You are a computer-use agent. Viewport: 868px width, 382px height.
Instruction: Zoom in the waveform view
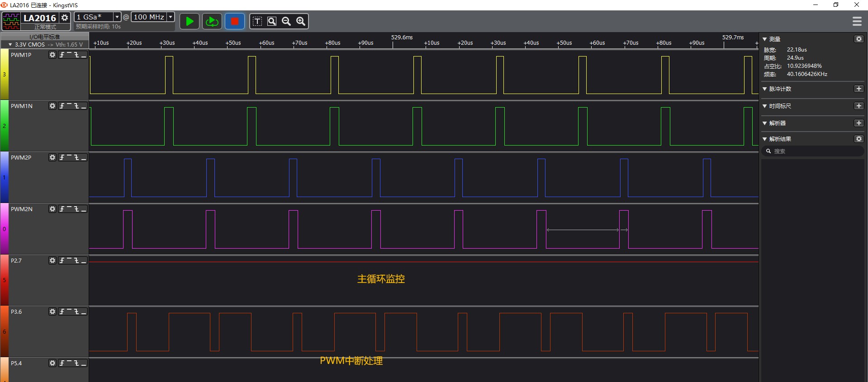301,21
